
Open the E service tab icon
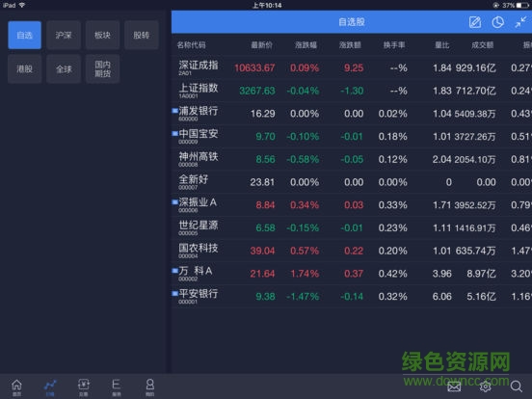pyautogui.click(x=116, y=387)
